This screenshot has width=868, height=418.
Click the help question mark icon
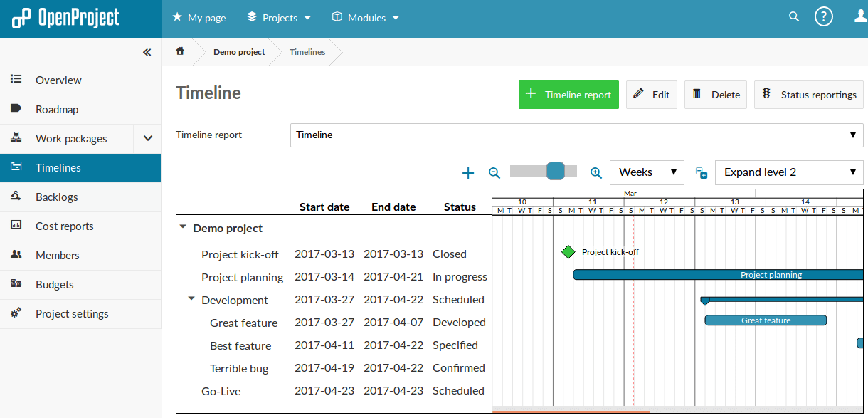click(x=823, y=16)
